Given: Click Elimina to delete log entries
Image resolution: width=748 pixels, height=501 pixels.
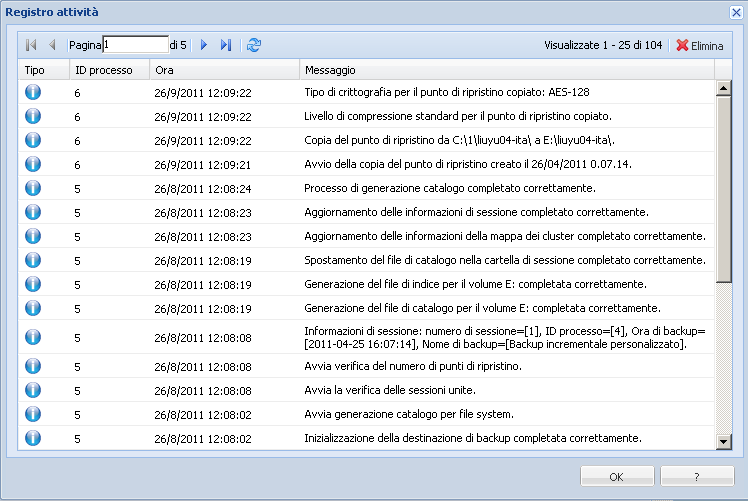Looking at the screenshot, I should (x=699, y=45).
